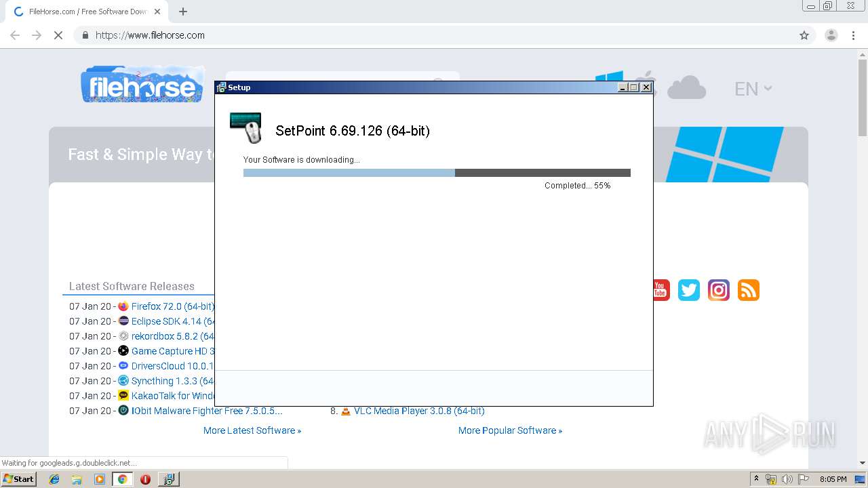Click the Filehorse logo in Chrome
This screenshot has height=488, width=868.
(142, 85)
